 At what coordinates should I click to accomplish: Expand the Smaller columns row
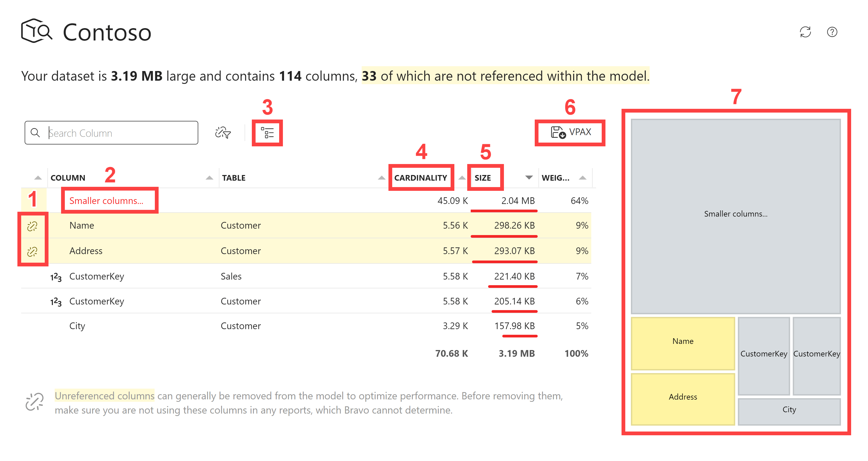[106, 201]
